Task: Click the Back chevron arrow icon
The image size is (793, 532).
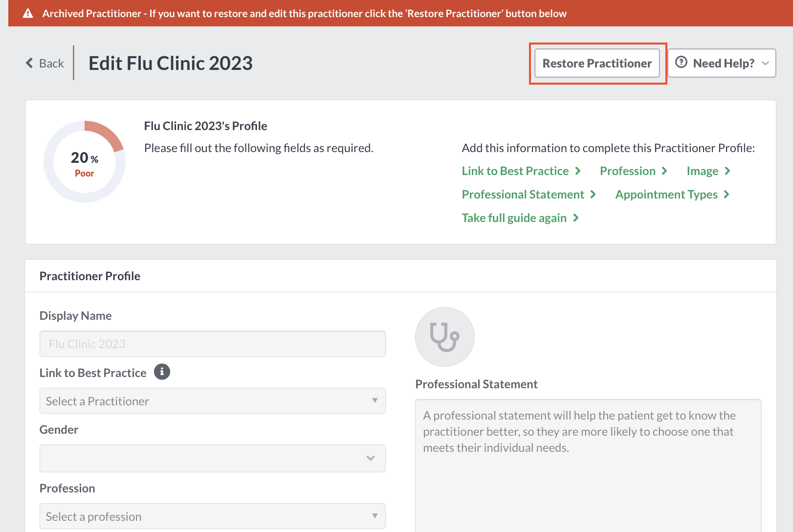Action: 29,63
